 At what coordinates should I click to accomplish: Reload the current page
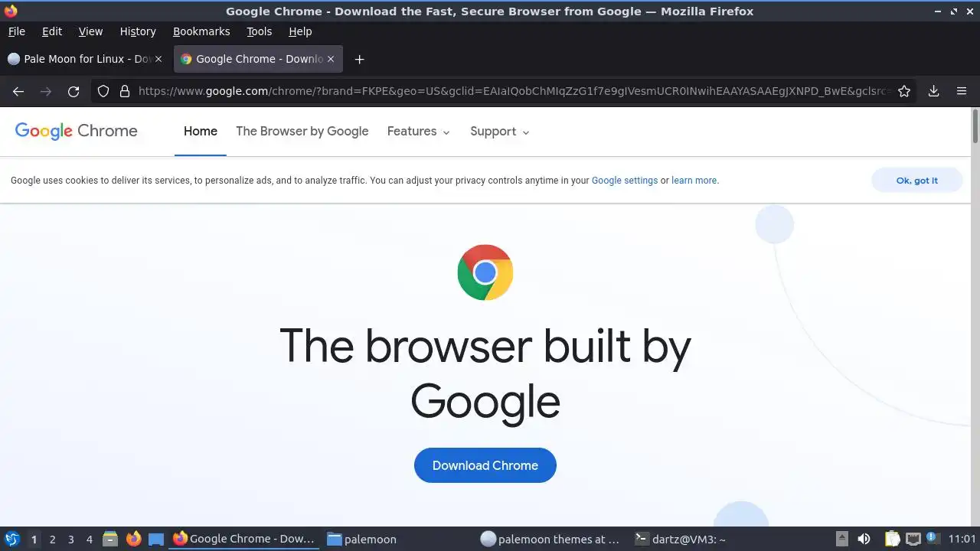pos(73,91)
